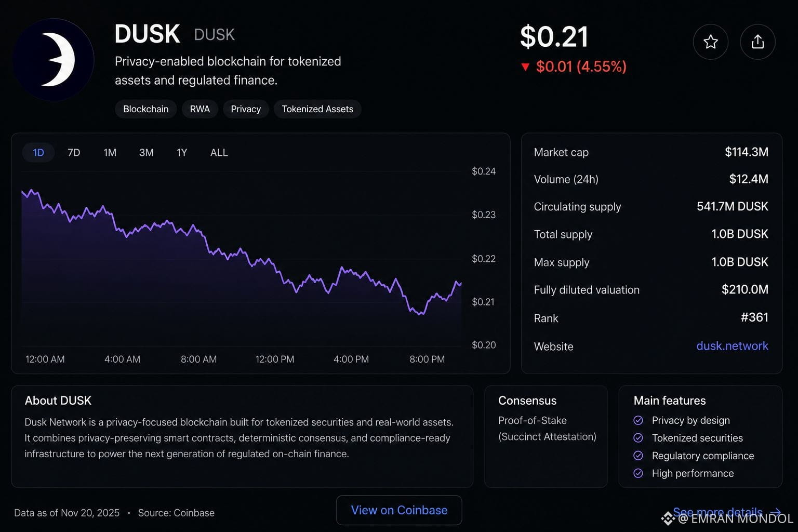Open the RWA category tag
Image resolution: width=798 pixels, height=532 pixels.
(x=200, y=109)
